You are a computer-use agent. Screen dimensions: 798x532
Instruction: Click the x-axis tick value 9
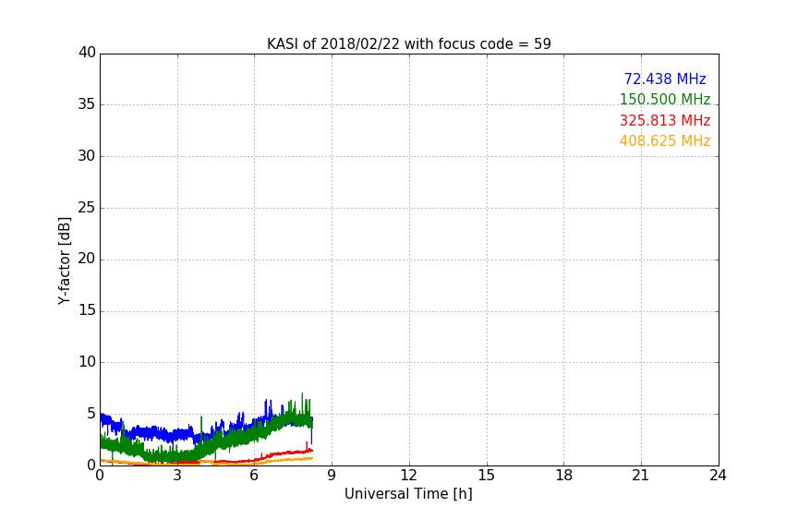pos(332,476)
